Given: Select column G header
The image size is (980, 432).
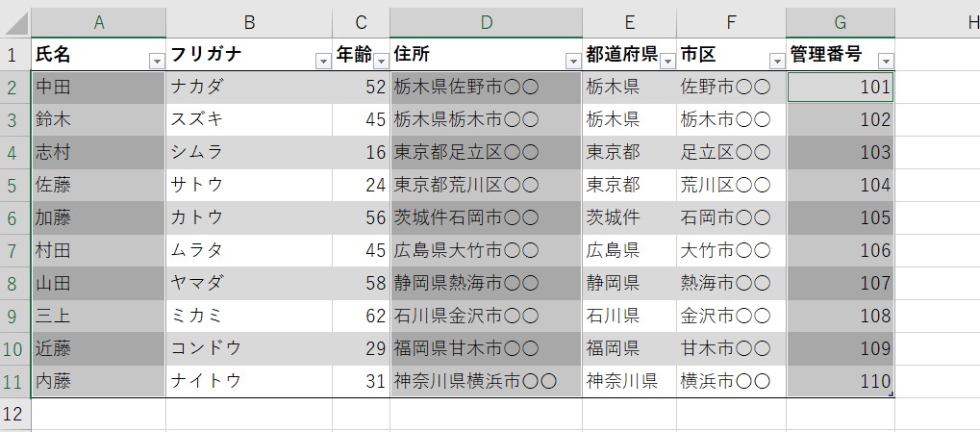Looking at the screenshot, I should click(841, 23).
